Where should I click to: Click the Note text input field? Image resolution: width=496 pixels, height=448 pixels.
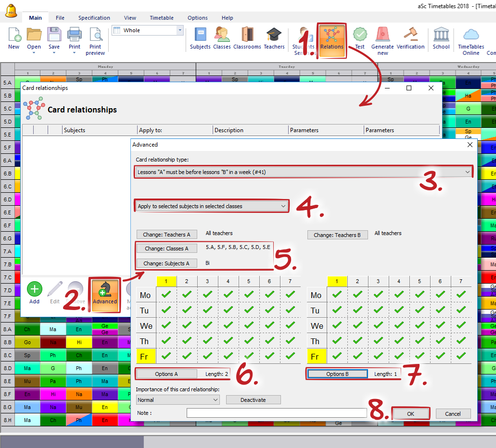tap(277, 413)
